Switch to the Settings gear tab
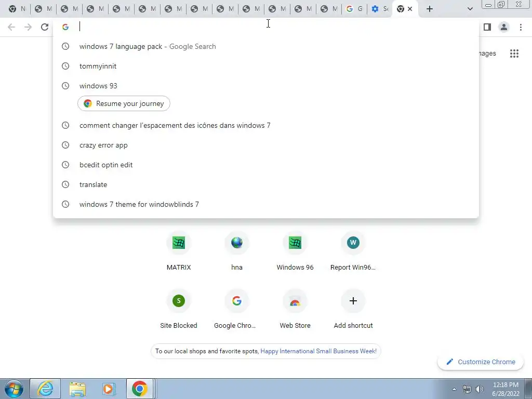Viewport: 532px width, 399px height. (380, 9)
